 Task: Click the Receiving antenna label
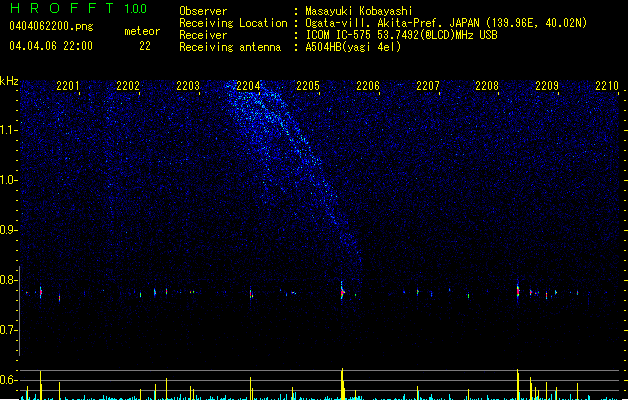(x=230, y=47)
